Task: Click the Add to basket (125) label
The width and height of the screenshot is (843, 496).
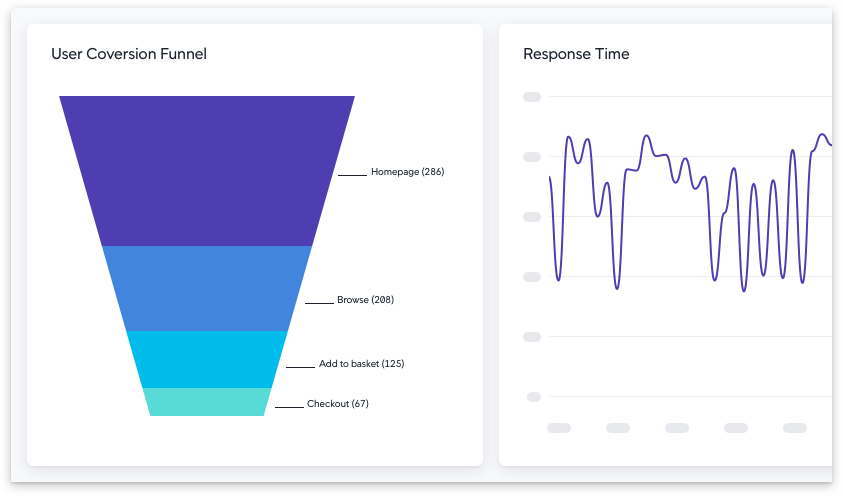Action: [x=361, y=364]
